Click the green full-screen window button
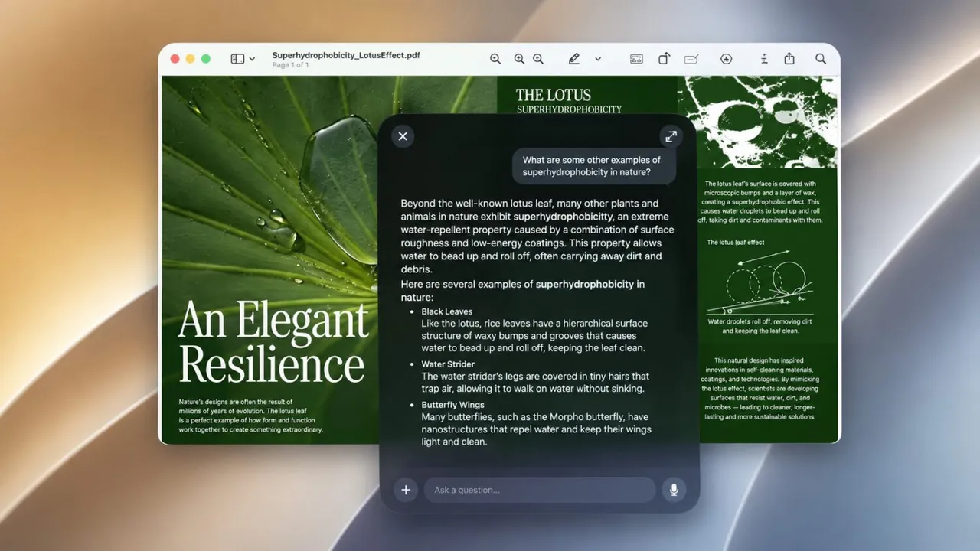 click(206, 59)
